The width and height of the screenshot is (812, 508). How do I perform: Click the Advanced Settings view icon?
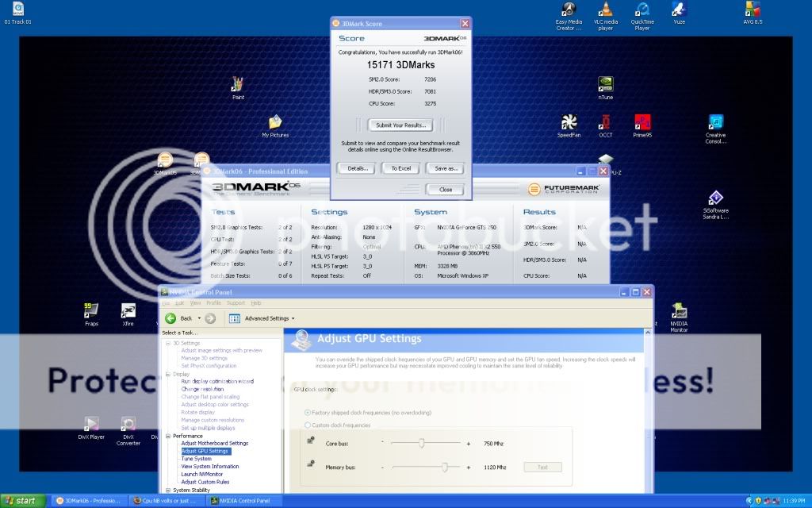(235, 318)
